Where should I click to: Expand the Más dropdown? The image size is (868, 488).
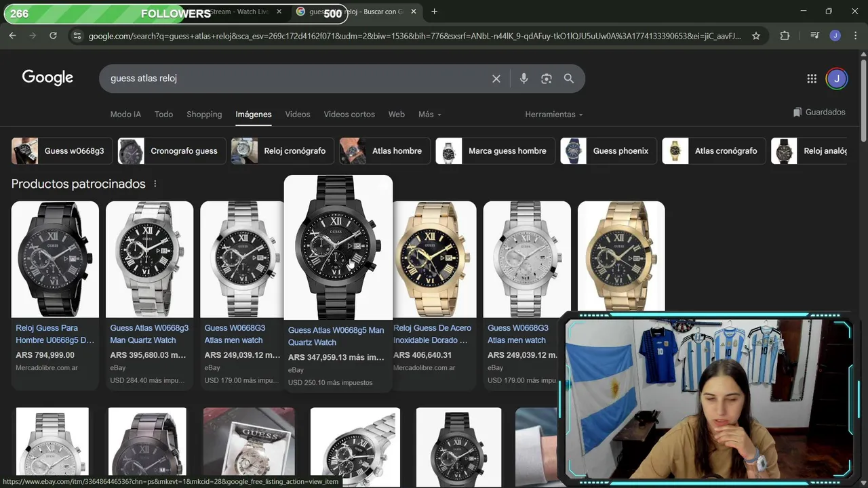tap(430, 115)
